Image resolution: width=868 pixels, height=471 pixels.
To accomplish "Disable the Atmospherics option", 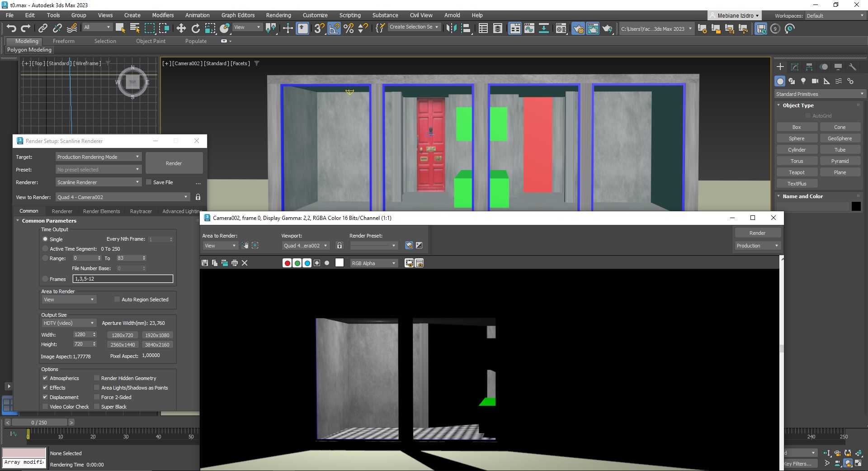I will (45, 378).
